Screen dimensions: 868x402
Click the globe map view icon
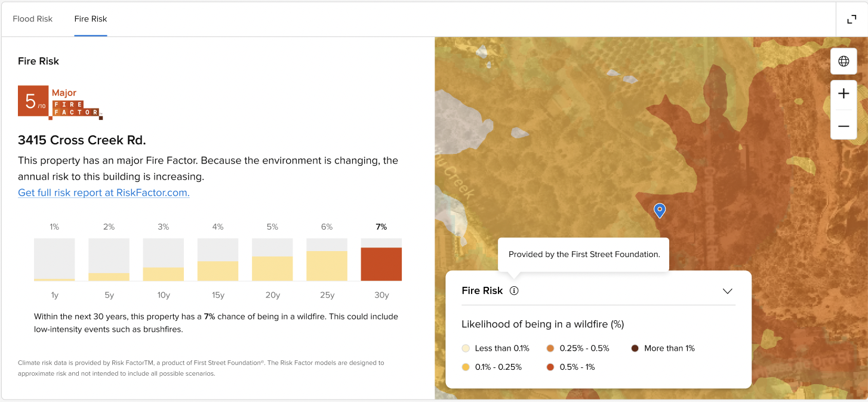pyautogui.click(x=844, y=61)
